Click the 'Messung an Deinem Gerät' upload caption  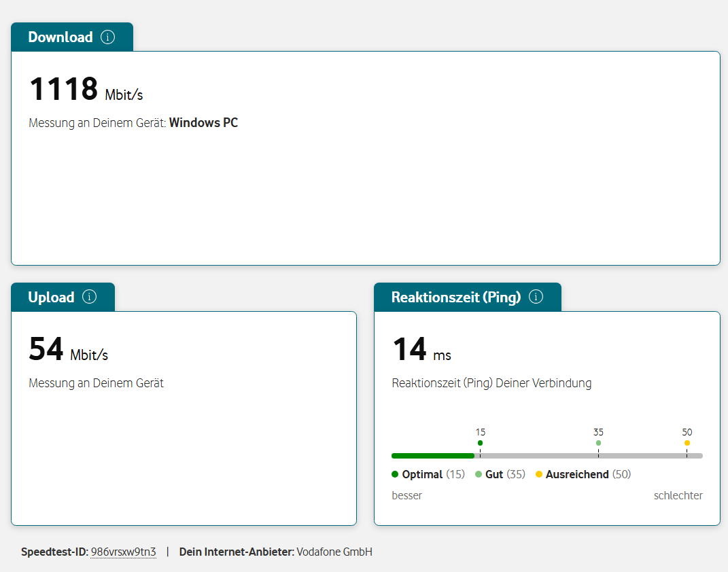click(x=96, y=383)
